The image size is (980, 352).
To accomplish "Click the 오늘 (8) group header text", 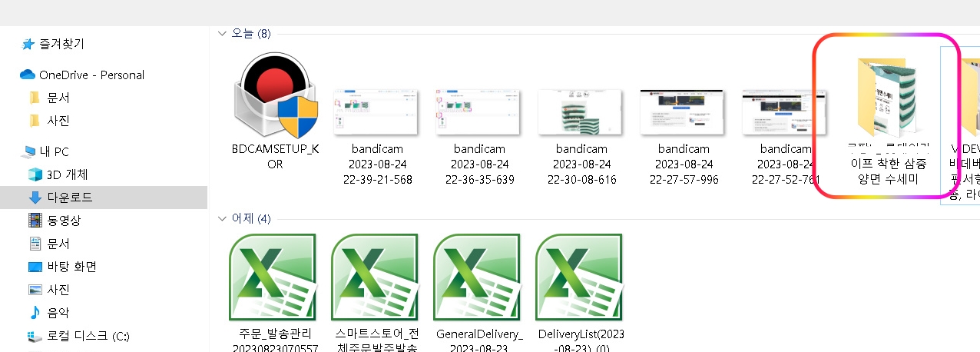I will tap(251, 33).
